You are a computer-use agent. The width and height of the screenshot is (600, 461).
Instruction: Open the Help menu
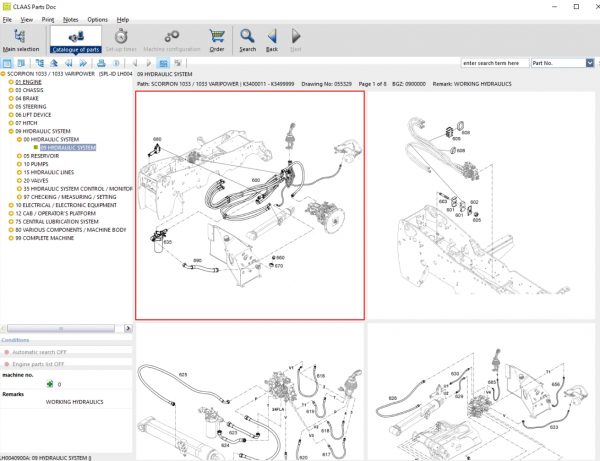pos(123,20)
